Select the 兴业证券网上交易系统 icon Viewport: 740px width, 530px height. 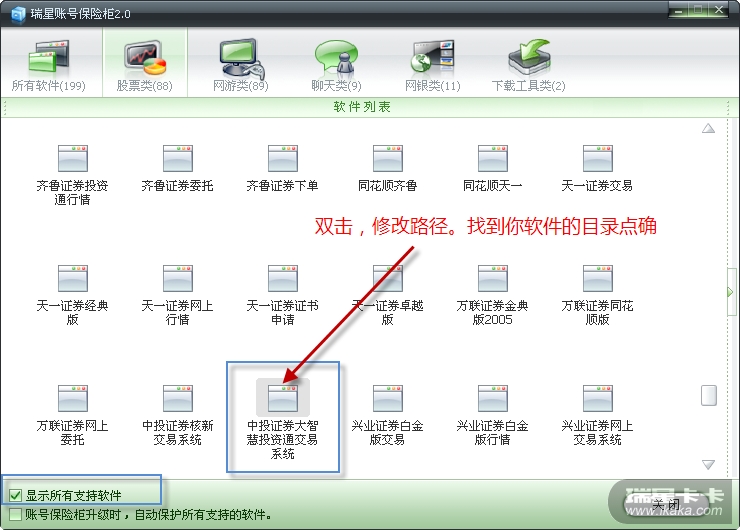597,398
